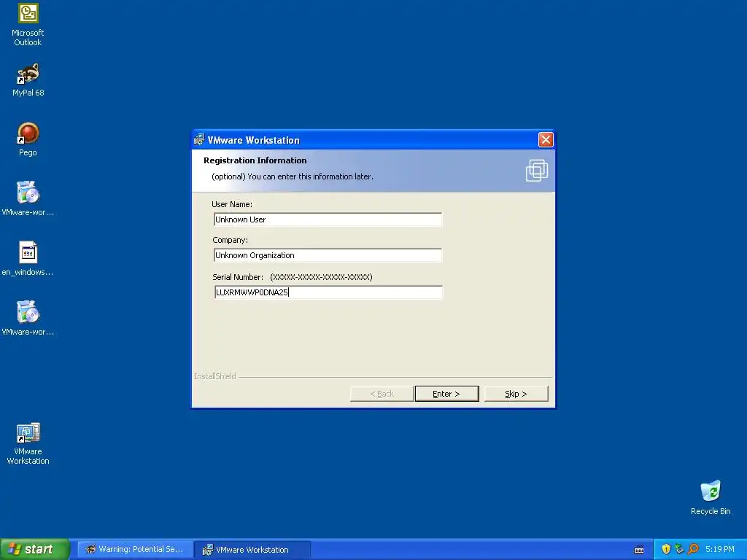Select the VMware-wor installer icon below en_windows
Viewport: 747px width, 560px height.
(x=28, y=319)
